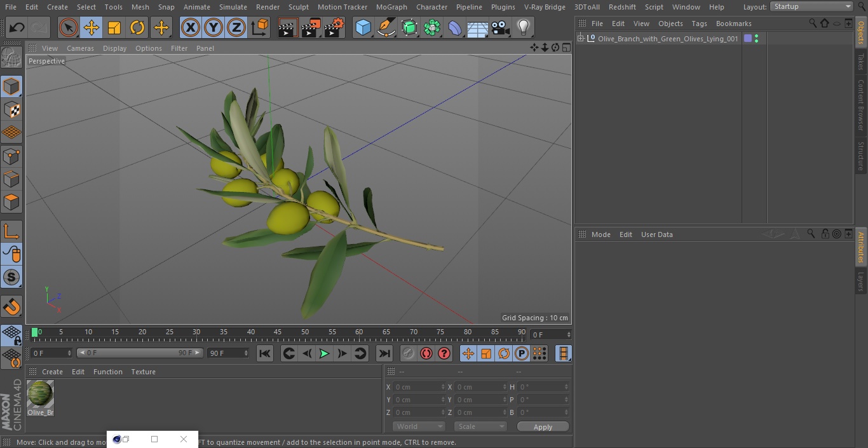Add a Light object
The width and height of the screenshot is (868, 448).
click(x=523, y=28)
